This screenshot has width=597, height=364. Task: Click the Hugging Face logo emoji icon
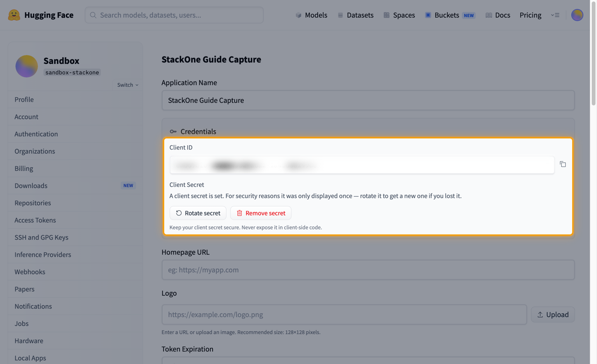coord(14,15)
